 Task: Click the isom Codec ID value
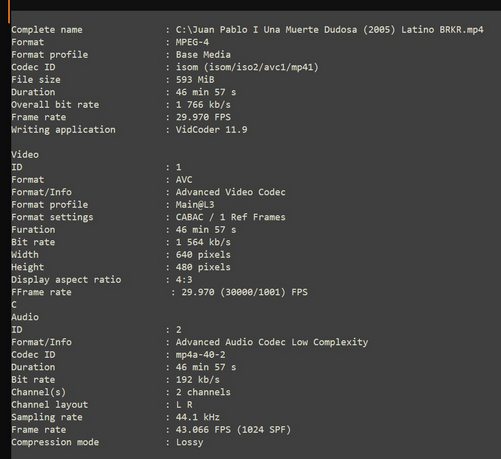point(247,67)
